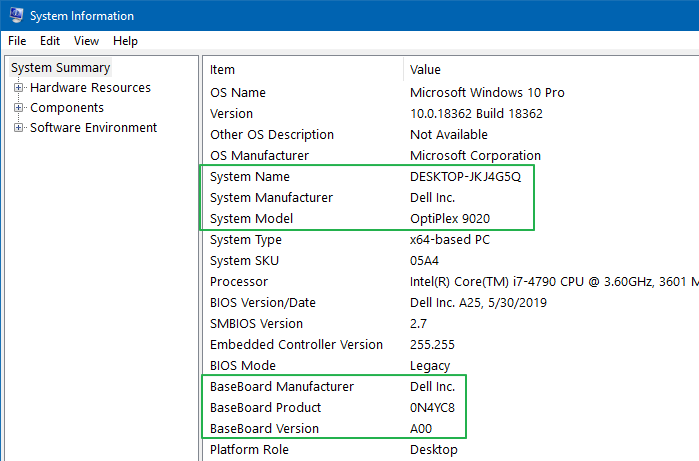Select Hardware Resources tree item

click(90, 88)
